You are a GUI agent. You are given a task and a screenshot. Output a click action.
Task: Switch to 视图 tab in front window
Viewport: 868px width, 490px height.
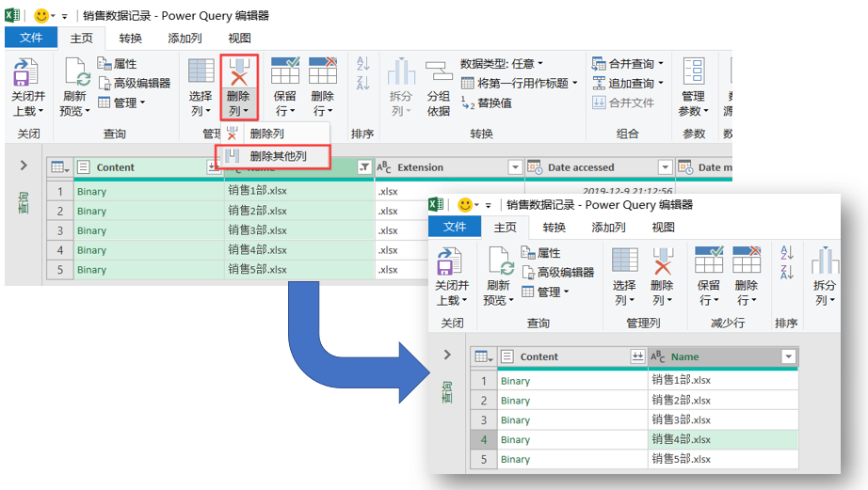click(x=663, y=228)
